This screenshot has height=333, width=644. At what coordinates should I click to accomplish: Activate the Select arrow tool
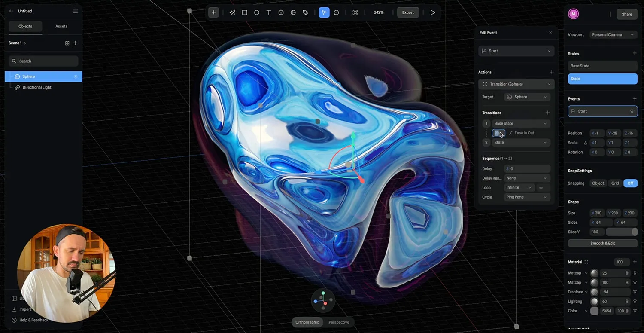[x=324, y=12]
